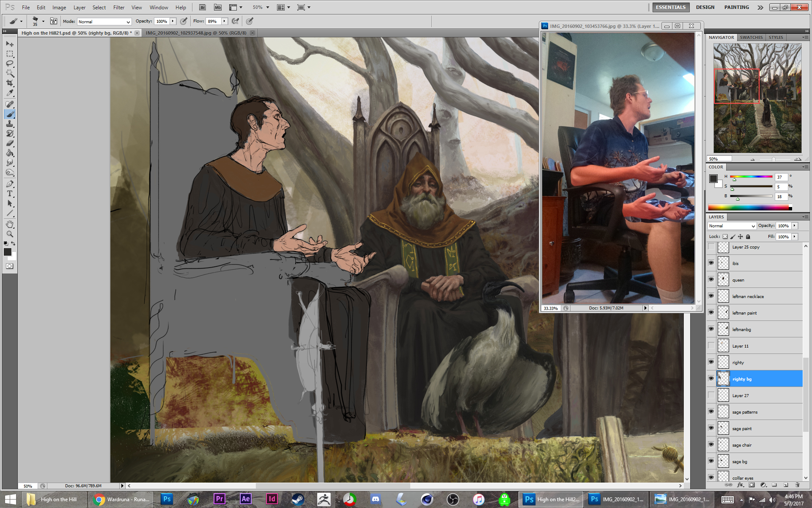Select the Type tool

10,193
